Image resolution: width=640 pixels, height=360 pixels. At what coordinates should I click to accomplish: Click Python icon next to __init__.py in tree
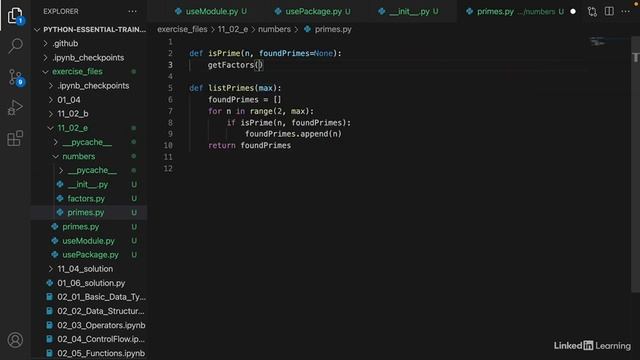point(60,184)
